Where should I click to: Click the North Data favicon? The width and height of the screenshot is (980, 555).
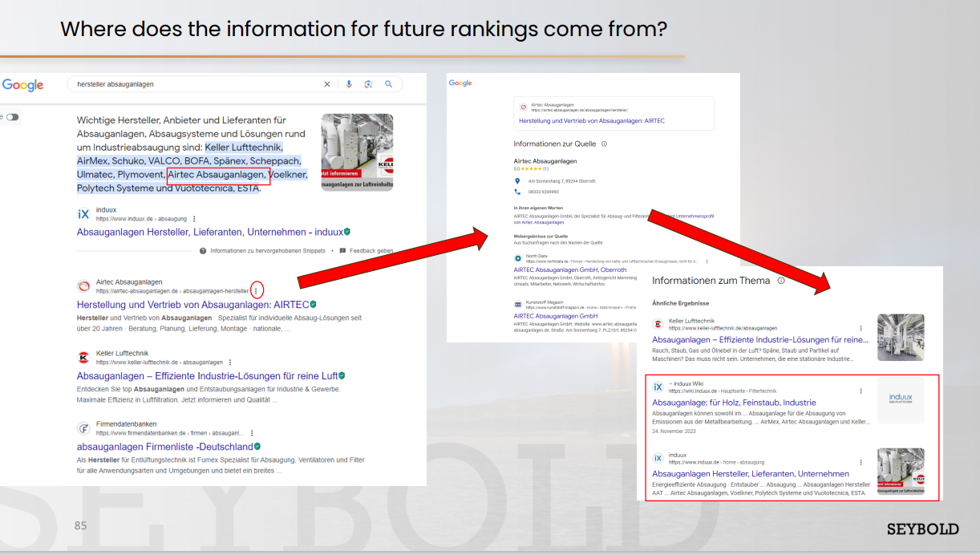518,258
